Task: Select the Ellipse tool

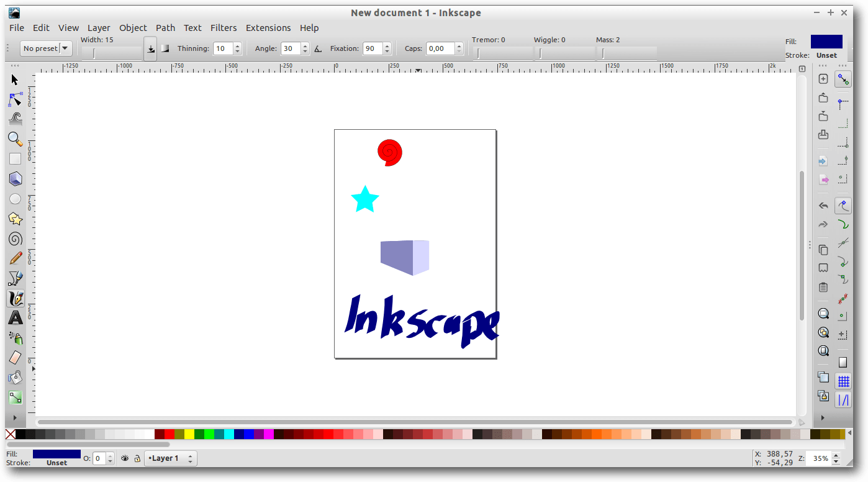Action: pos(16,199)
